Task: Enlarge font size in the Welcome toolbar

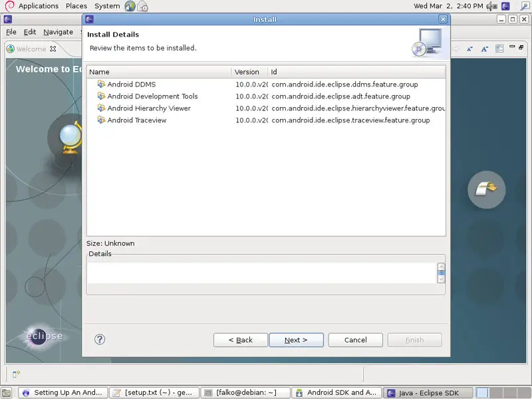Action: tap(485, 49)
